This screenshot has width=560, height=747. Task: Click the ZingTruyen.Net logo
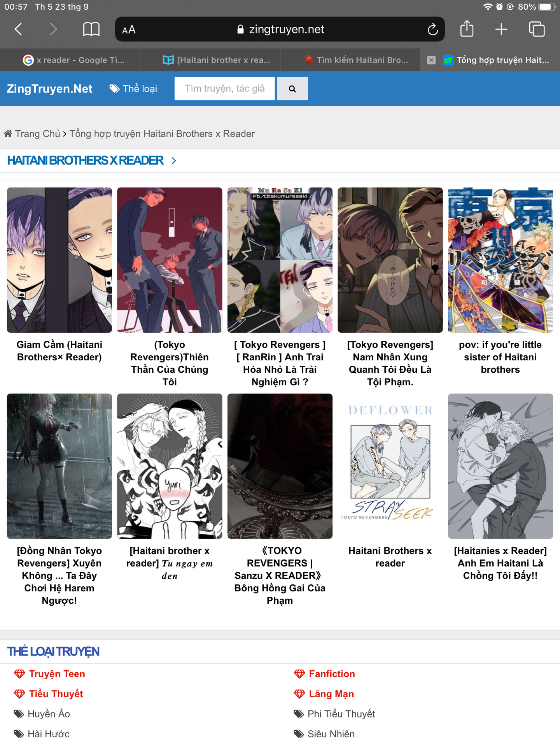(49, 89)
